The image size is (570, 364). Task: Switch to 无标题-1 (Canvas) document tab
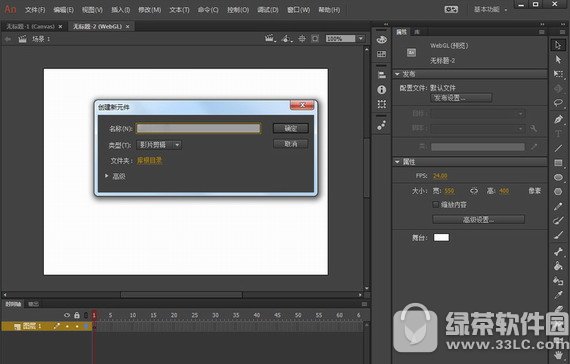click(x=31, y=27)
